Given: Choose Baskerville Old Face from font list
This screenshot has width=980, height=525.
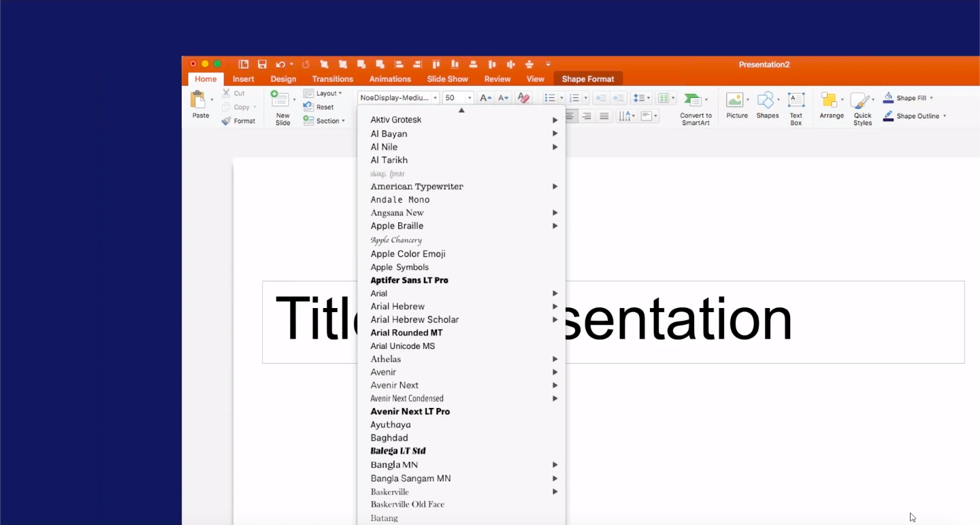Looking at the screenshot, I should pos(407,505).
